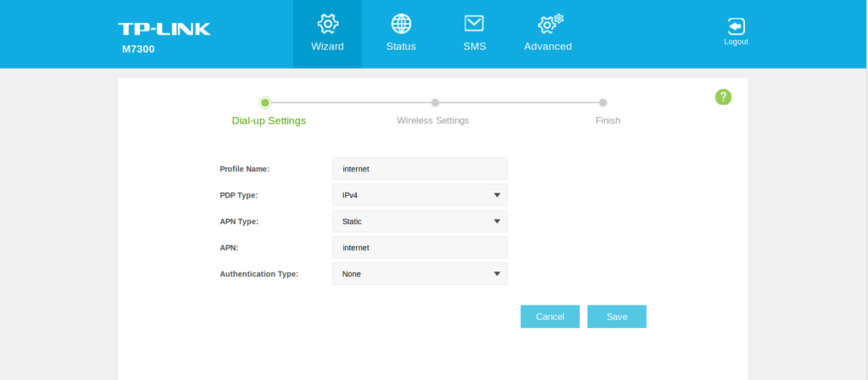Click into the APN input field
Screen dimensions: 868x380
point(420,248)
